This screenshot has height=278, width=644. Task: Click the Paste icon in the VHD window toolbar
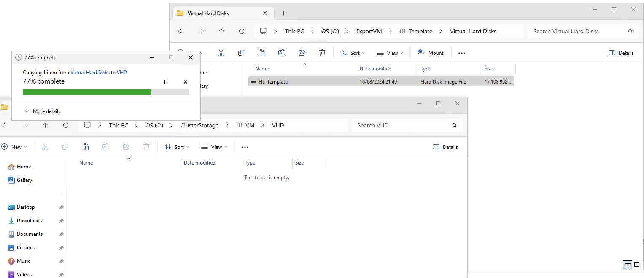86,147
